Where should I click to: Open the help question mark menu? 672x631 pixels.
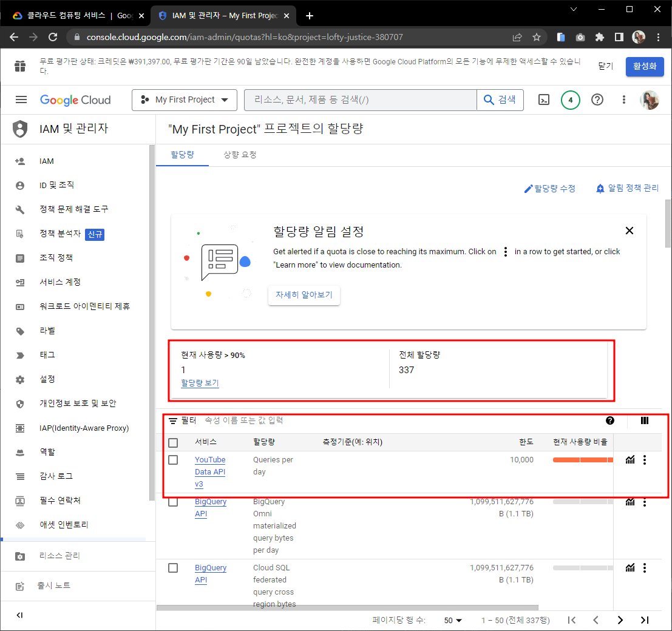click(x=597, y=100)
